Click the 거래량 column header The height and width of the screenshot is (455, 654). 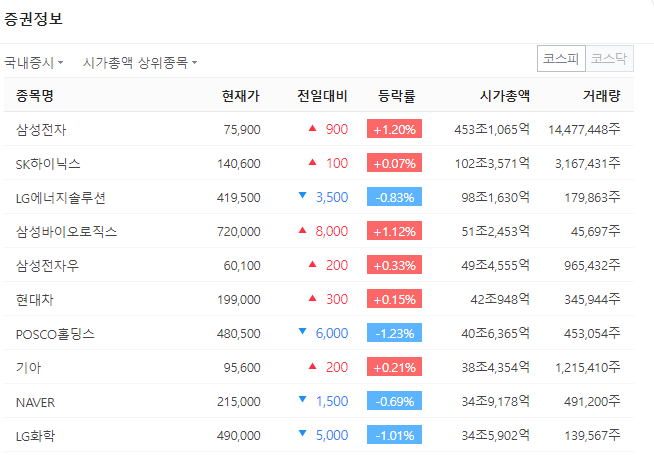pyautogui.click(x=601, y=96)
